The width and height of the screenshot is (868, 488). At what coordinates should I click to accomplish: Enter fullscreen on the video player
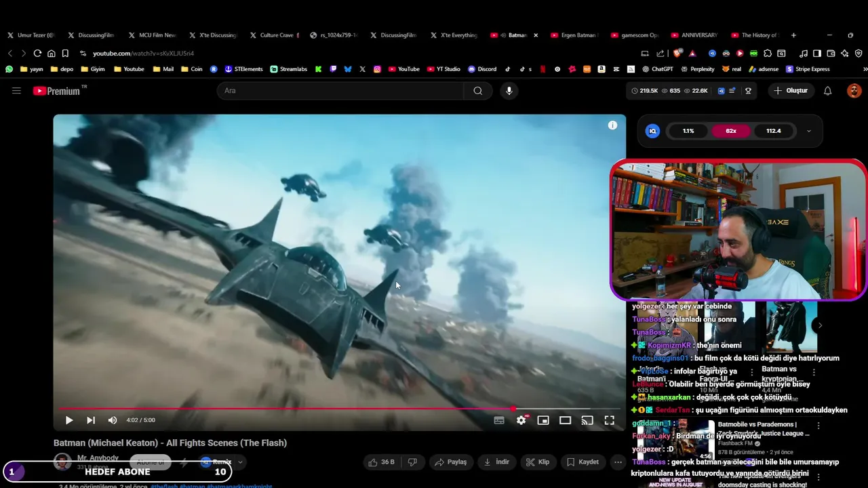pos(610,420)
